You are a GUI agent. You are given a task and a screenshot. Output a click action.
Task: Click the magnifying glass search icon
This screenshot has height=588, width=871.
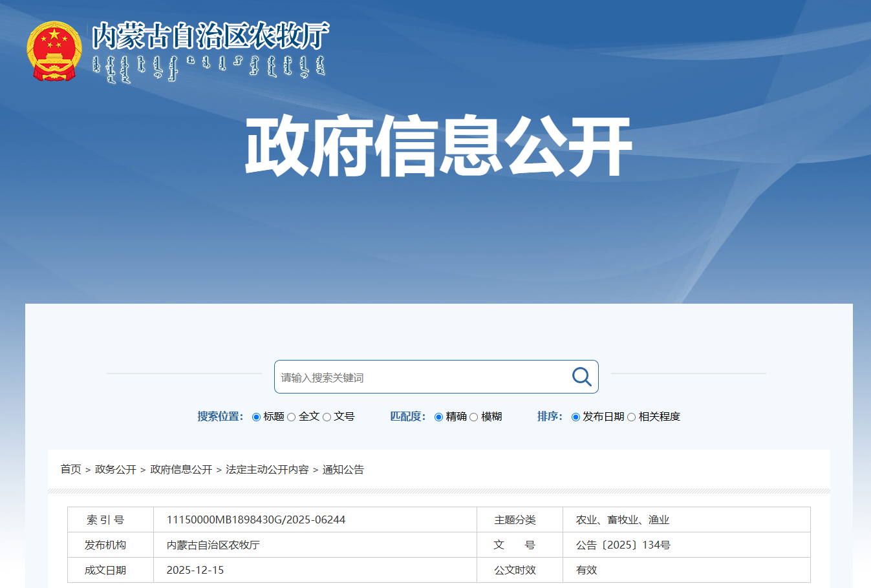pos(581,377)
